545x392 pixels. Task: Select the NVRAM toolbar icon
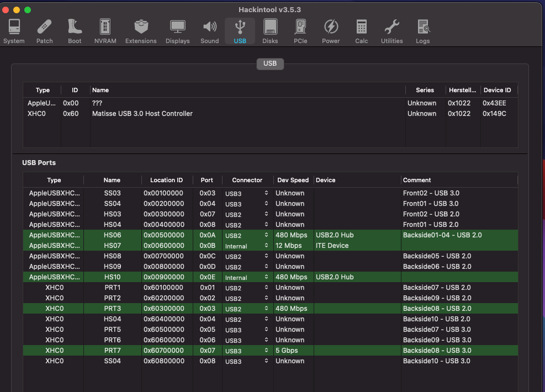click(x=105, y=31)
